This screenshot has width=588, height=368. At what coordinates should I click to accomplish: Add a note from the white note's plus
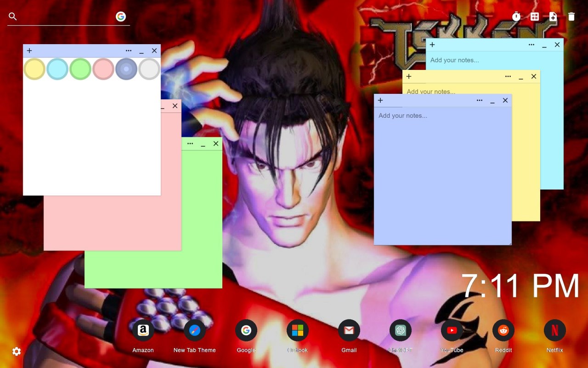tap(29, 51)
